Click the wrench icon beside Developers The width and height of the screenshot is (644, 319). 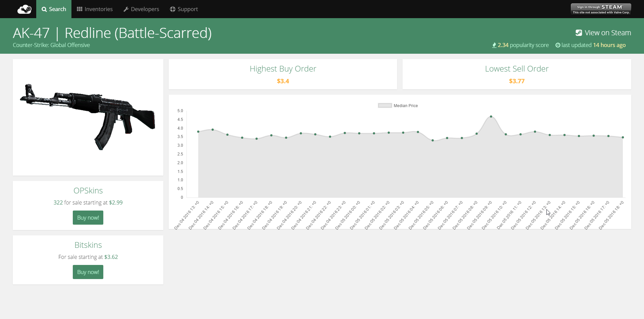click(126, 9)
